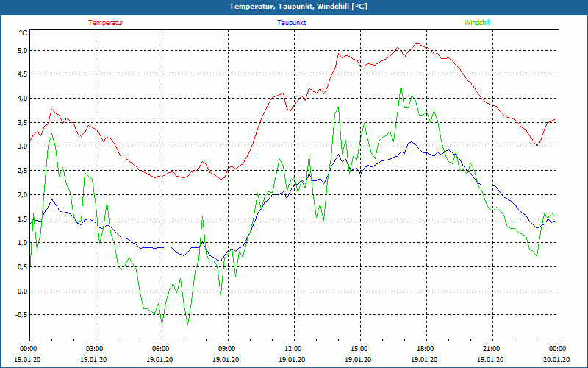The width and height of the screenshot is (588, 368).
Task: Click the 0,0 y-axis value
Action: click(x=23, y=291)
